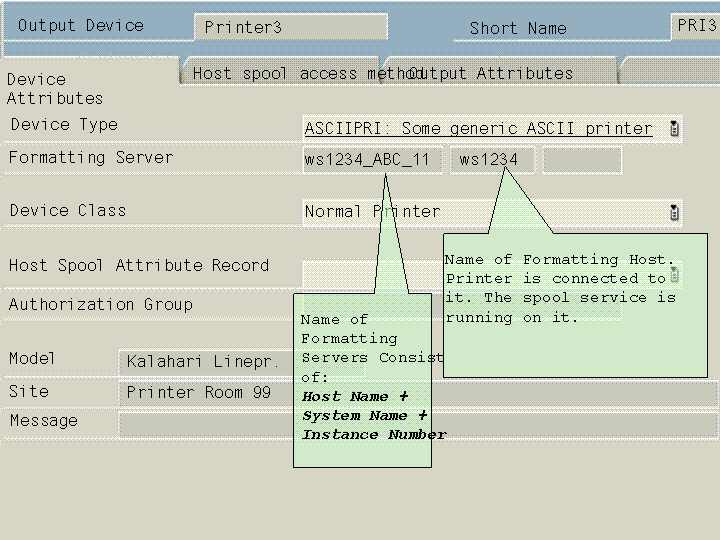Click Formatting Server field ws1234_ABC_11
720x540 pixels.
point(372,160)
